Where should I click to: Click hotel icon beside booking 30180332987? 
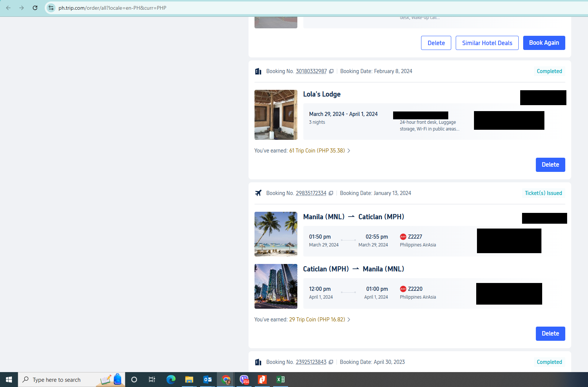pyautogui.click(x=258, y=71)
